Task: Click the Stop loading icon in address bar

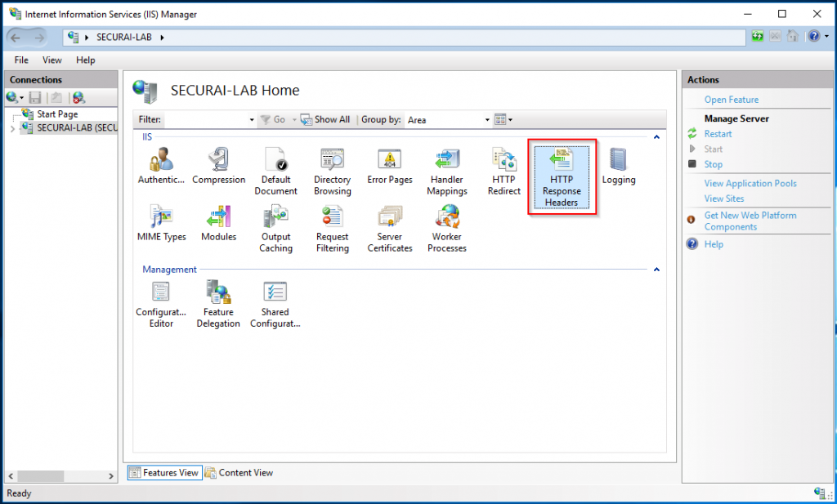Action: tap(775, 36)
